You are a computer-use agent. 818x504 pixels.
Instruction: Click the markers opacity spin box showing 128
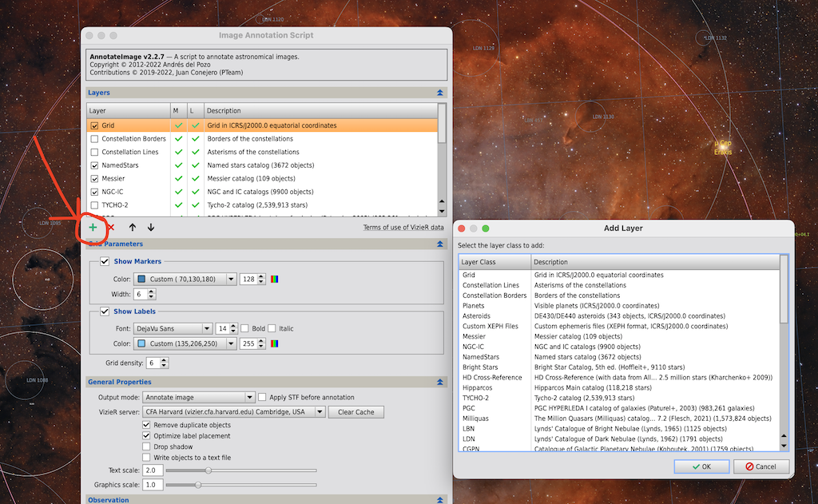[x=252, y=279]
